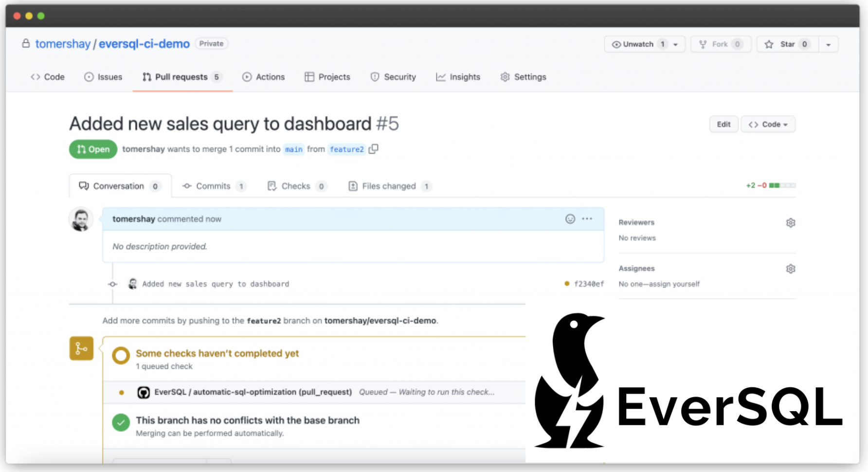The height and width of the screenshot is (472, 868).
Task: Open the tomershay user profile link
Action: pyautogui.click(x=63, y=44)
